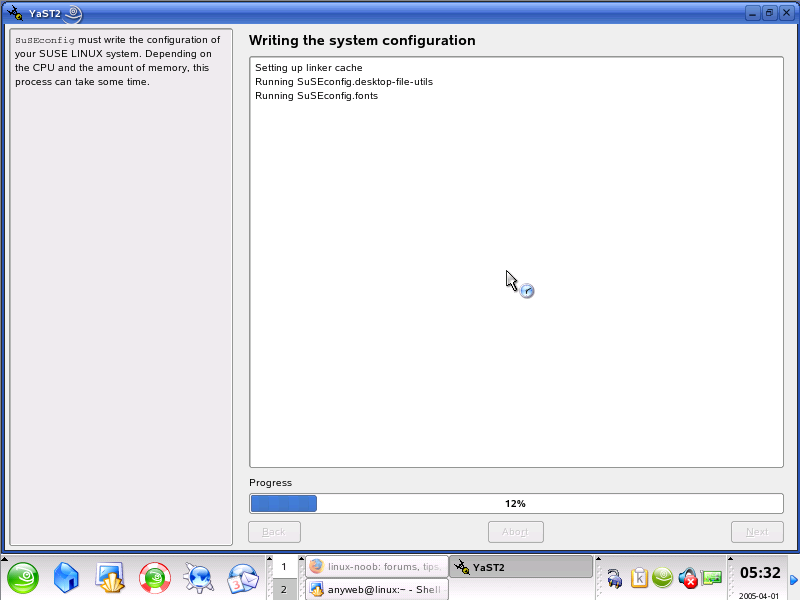Screen dimensions: 800x600
Task: Launch the Konqueror web browser icon
Action: pyautogui.click(x=199, y=578)
